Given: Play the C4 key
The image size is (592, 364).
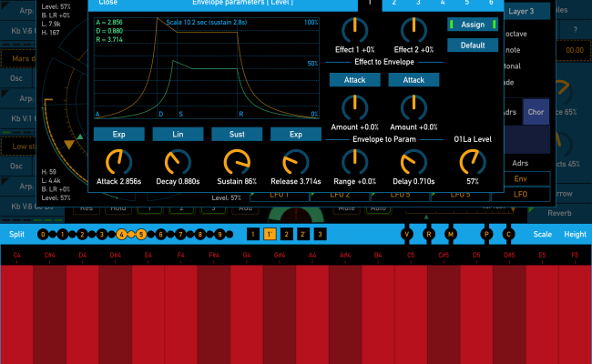Looking at the screenshot, I should click(x=16, y=314).
